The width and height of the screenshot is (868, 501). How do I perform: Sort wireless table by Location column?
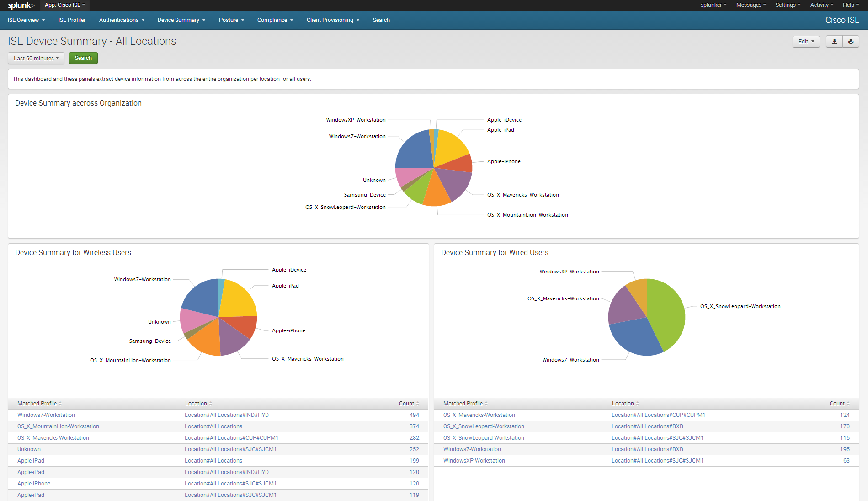pos(198,404)
